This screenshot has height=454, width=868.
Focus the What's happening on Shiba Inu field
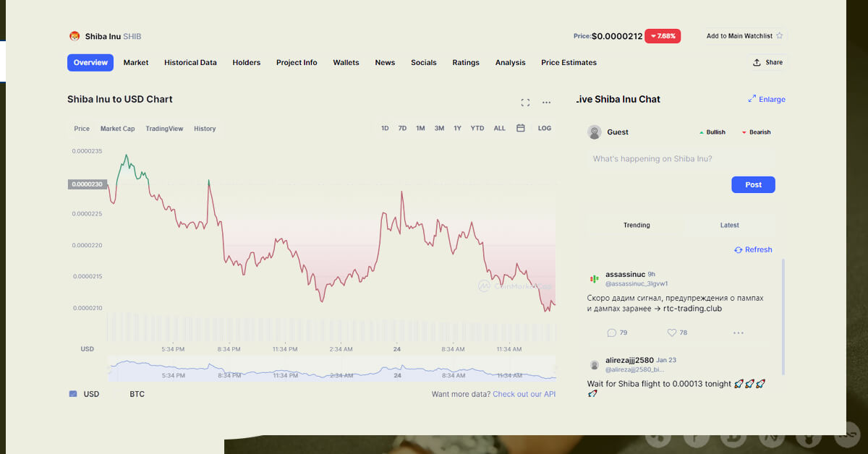(x=681, y=158)
